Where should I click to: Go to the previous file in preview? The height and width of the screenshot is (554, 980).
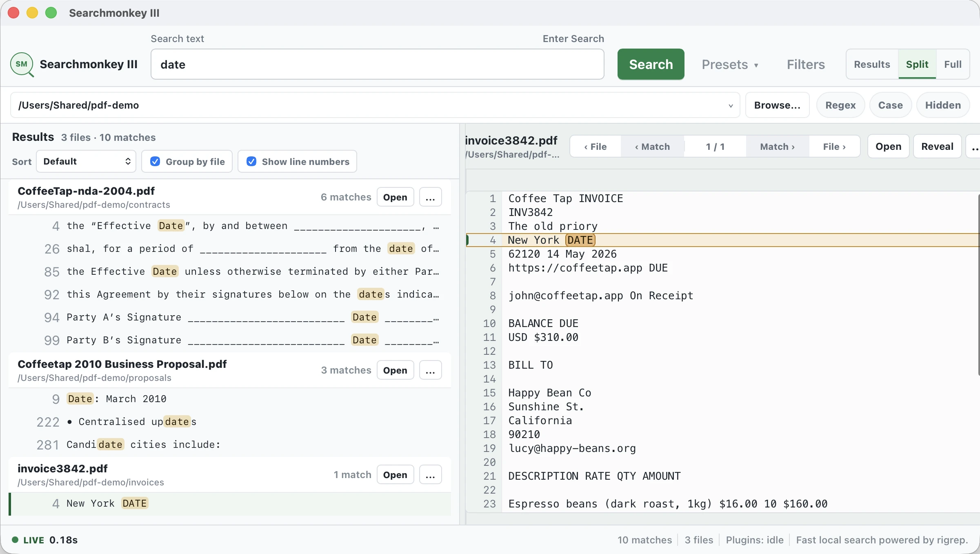pos(596,147)
